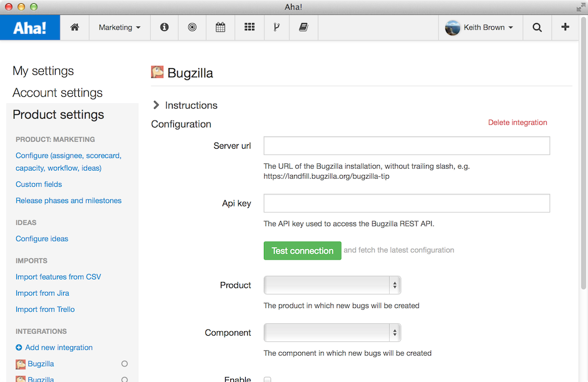Click into the Api key field
The height and width of the screenshot is (382, 588).
tap(407, 203)
